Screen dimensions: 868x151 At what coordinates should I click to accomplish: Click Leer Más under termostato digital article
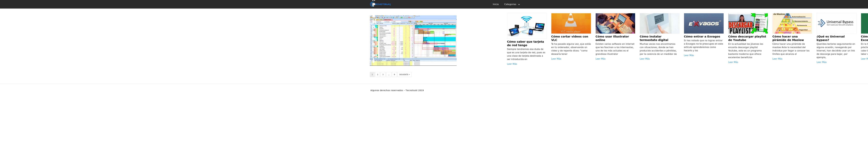645,59
